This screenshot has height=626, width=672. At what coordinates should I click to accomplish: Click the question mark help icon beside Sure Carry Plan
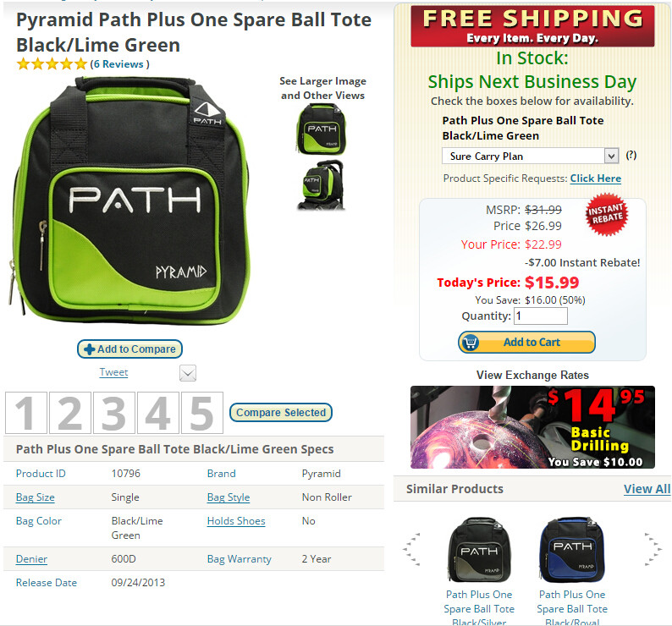point(631,155)
